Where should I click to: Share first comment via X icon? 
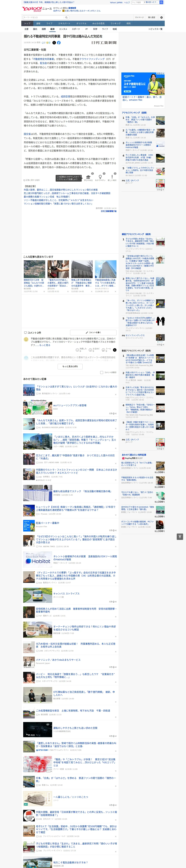(x=115, y=350)
